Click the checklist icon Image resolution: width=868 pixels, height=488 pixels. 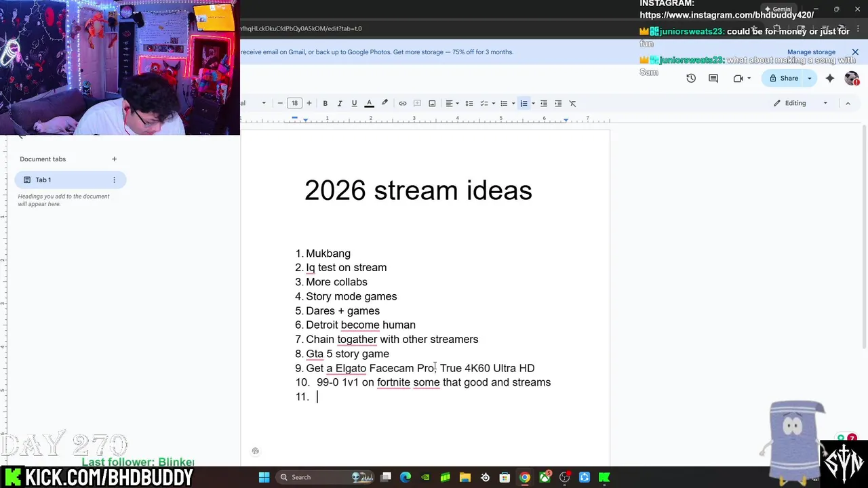pos(484,103)
